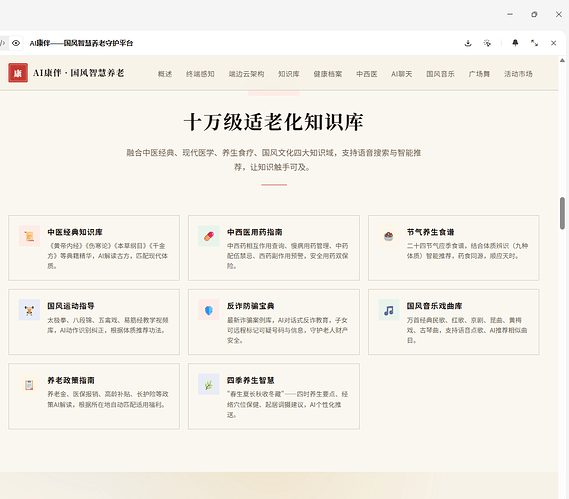The width and height of the screenshot is (569, 499).
Task: Click the herb leaf icon of 四季养生智慧
Action: click(209, 384)
